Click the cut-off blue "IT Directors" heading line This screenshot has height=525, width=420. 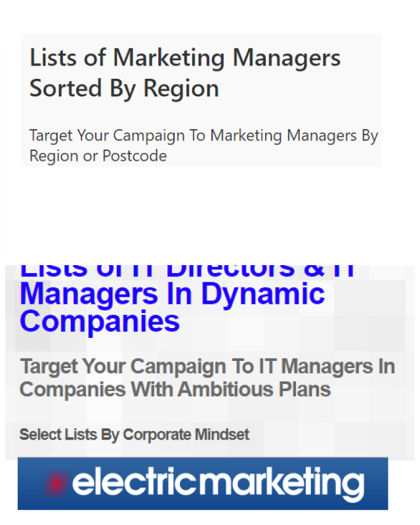(187, 271)
